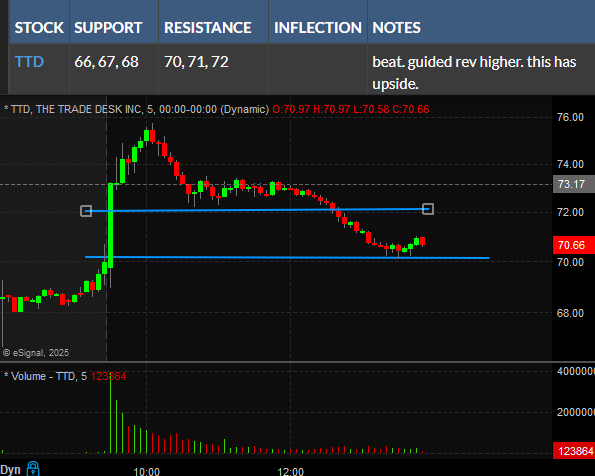Click the Dyn label in bottom bar
595x476 pixels.
pos(11,470)
